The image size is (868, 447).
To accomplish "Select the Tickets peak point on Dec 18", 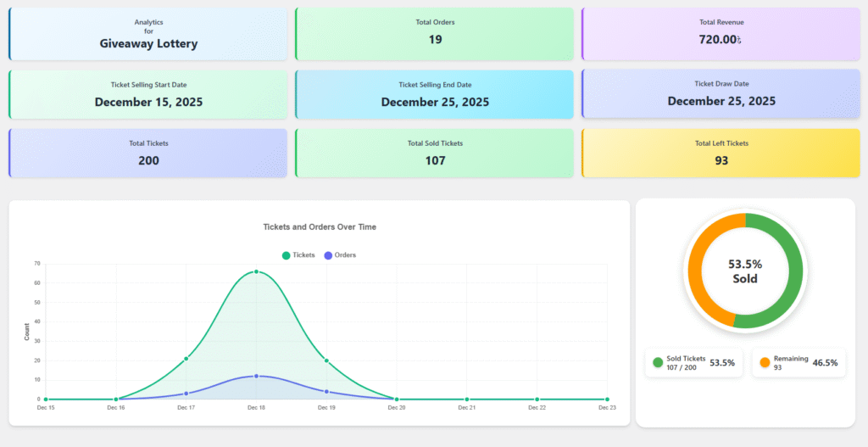I will (x=256, y=272).
